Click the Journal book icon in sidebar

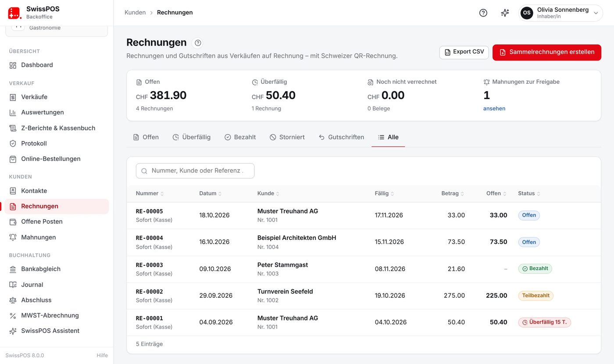point(13,285)
